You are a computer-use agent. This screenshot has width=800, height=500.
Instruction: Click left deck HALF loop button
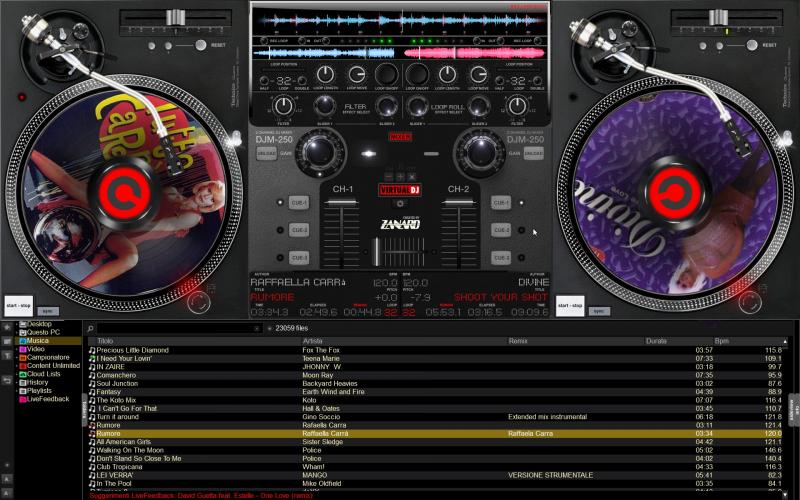[264, 81]
